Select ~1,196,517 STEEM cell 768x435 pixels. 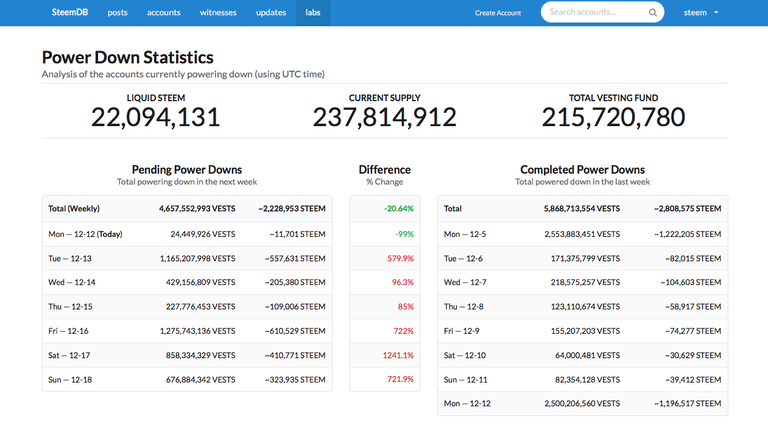pyautogui.click(x=688, y=404)
